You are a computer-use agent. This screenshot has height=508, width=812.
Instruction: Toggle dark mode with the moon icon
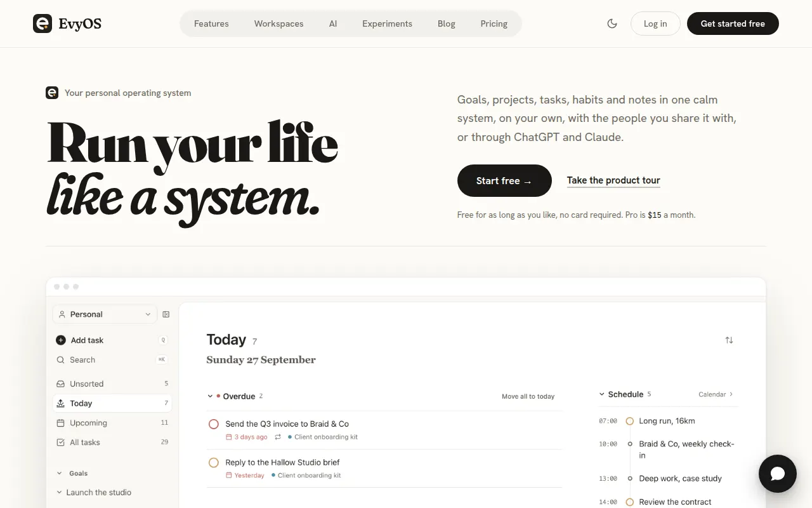[x=612, y=23]
